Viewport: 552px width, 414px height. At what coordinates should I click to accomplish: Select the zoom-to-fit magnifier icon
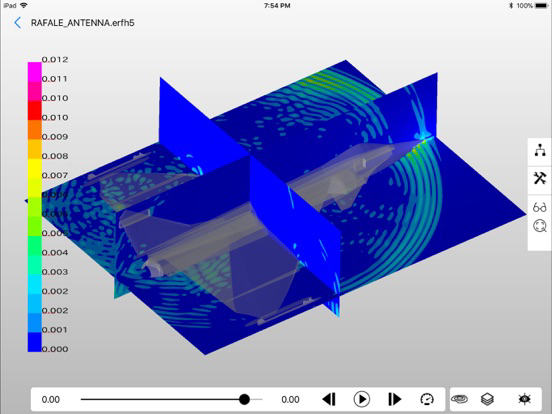(x=540, y=225)
